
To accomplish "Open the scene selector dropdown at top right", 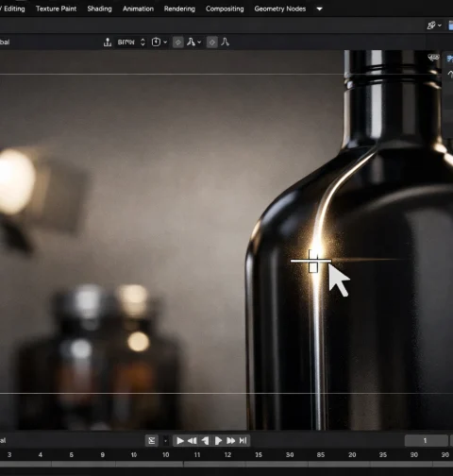I will tap(434, 25).
